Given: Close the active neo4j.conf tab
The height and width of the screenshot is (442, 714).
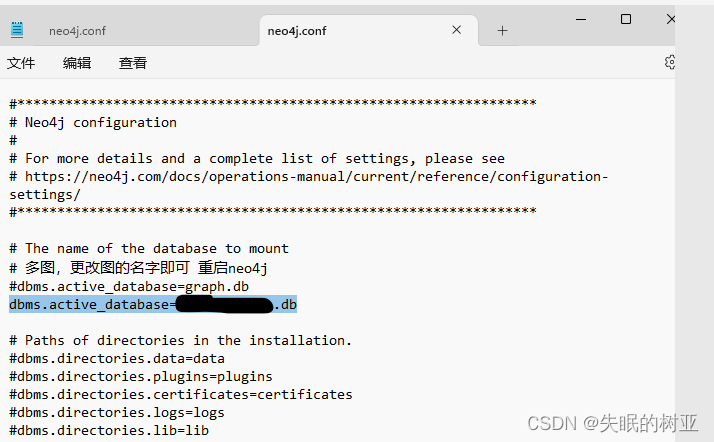Looking at the screenshot, I should 456,30.
